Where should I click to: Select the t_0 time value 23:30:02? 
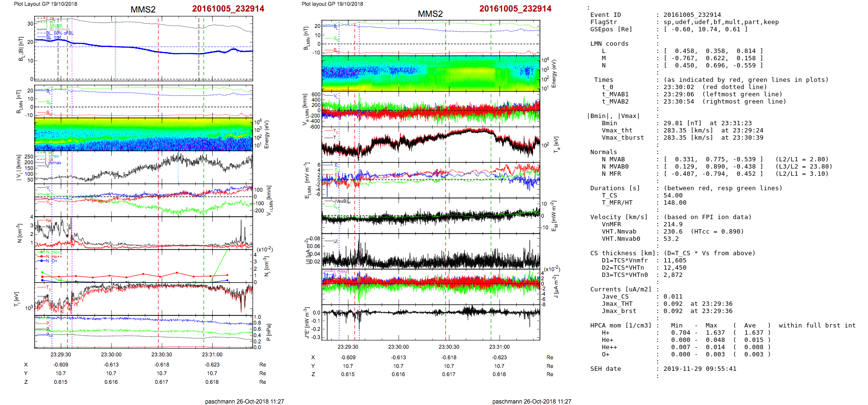click(x=679, y=87)
